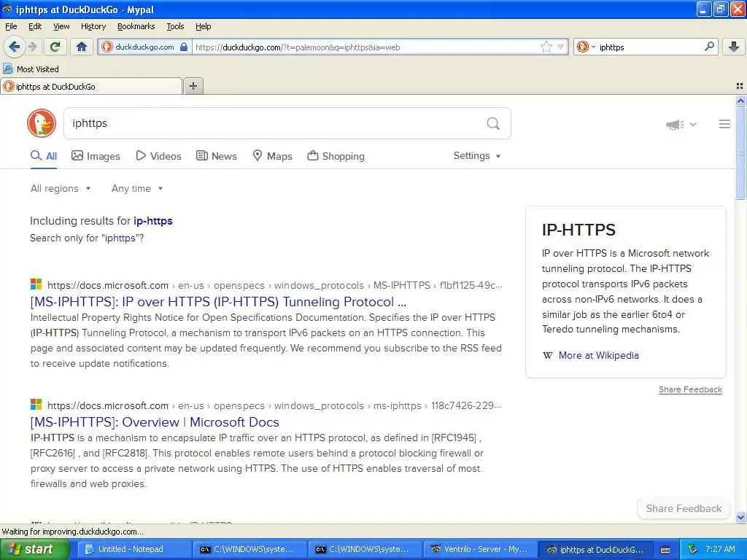Open the History menu
Image resolution: width=747 pixels, height=560 pixels.
coord(93,26)
